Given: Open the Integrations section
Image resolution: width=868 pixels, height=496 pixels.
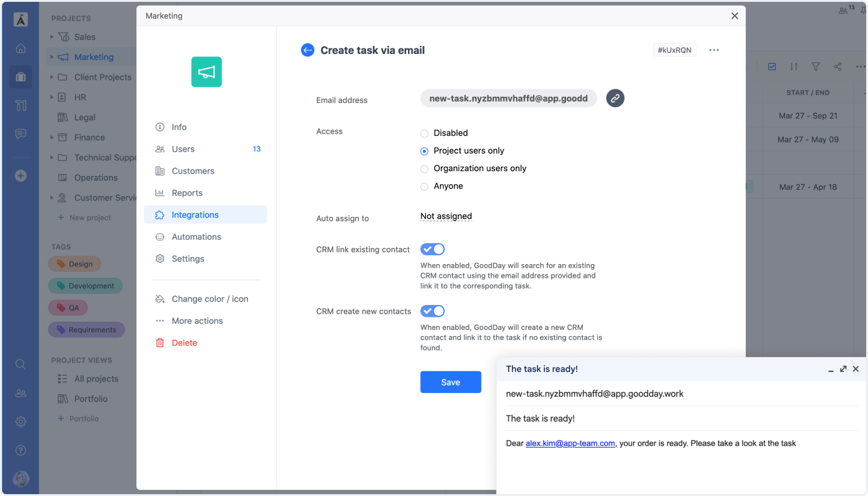Looking at the screenshot, I should 205,215.
